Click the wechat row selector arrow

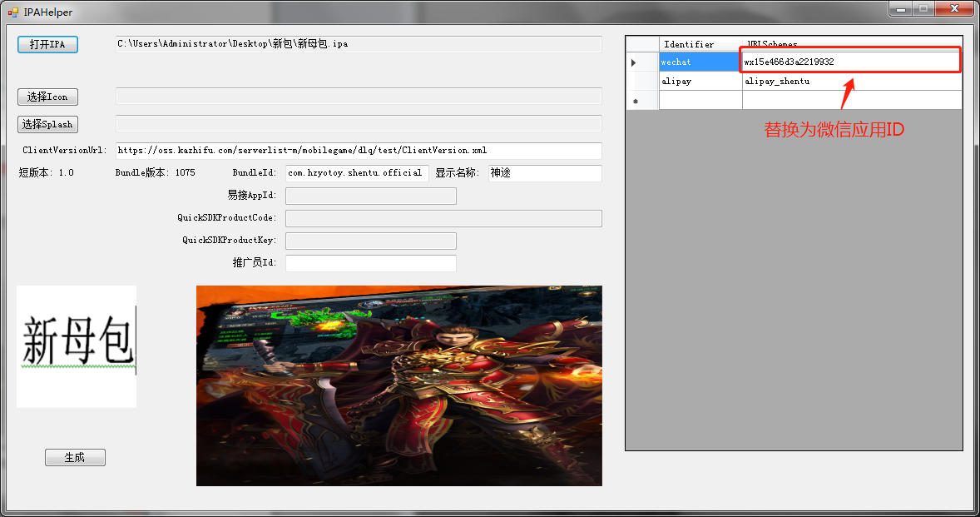[x=642, y=62]
